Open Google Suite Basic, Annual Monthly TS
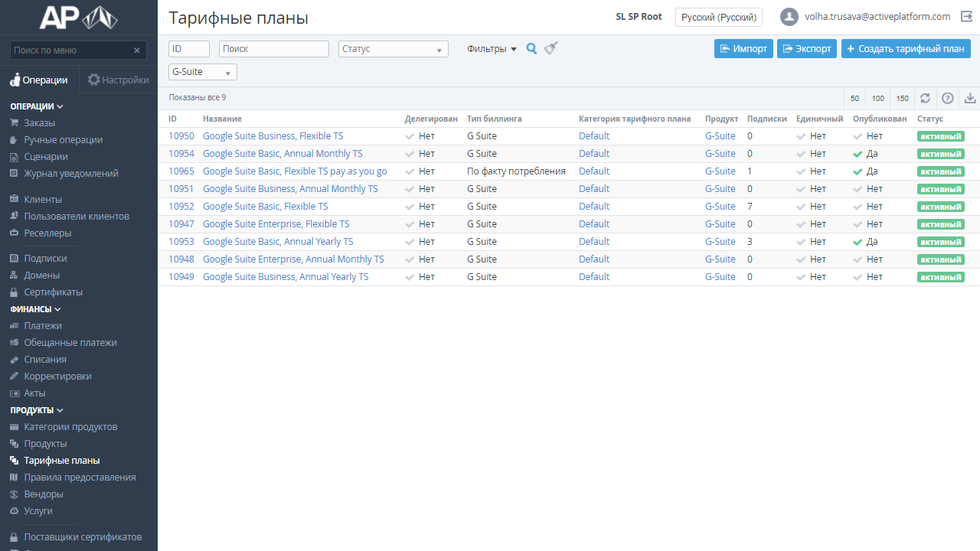The width and height of the screenshot is (980, 551). point(283,154)
